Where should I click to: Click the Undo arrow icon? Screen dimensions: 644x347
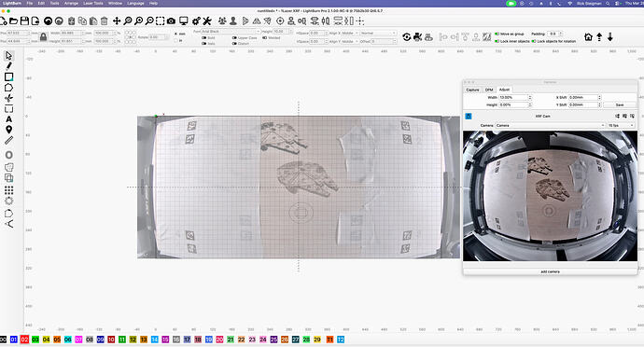tap(48, 21)
